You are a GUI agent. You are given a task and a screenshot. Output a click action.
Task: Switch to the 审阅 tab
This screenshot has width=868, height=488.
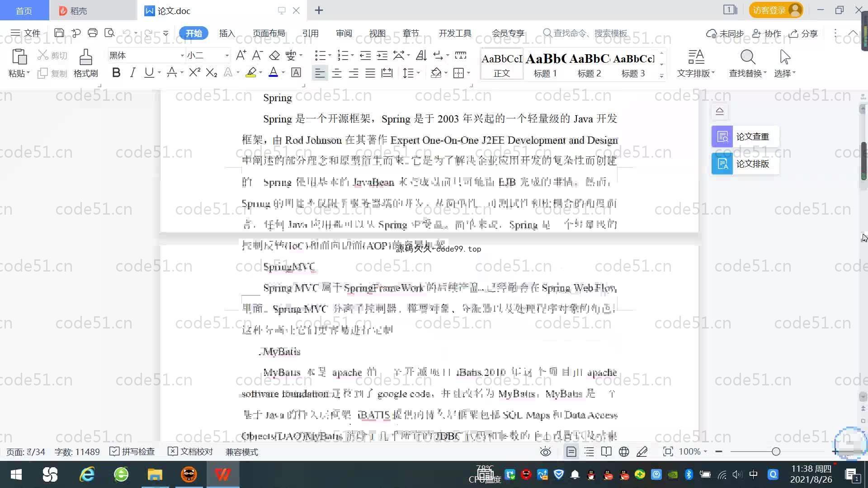tap(344, 33)
